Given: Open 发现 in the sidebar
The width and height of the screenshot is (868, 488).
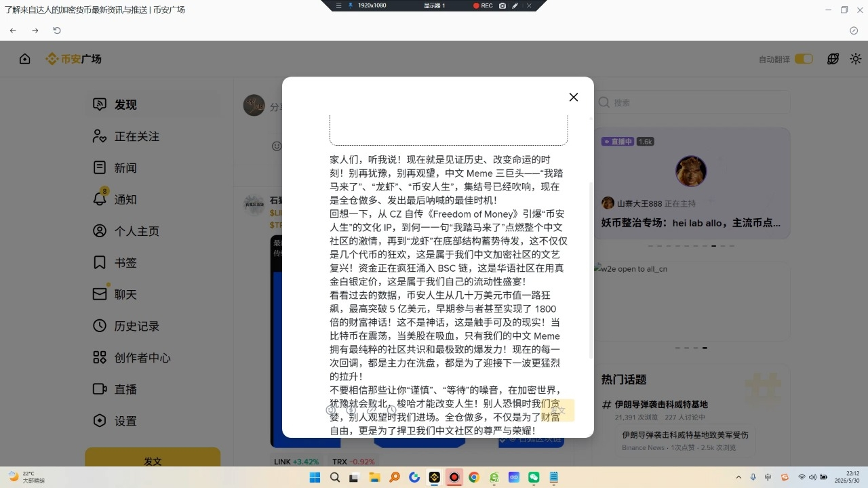Looking at the screenshot, I should pos(153,104).
